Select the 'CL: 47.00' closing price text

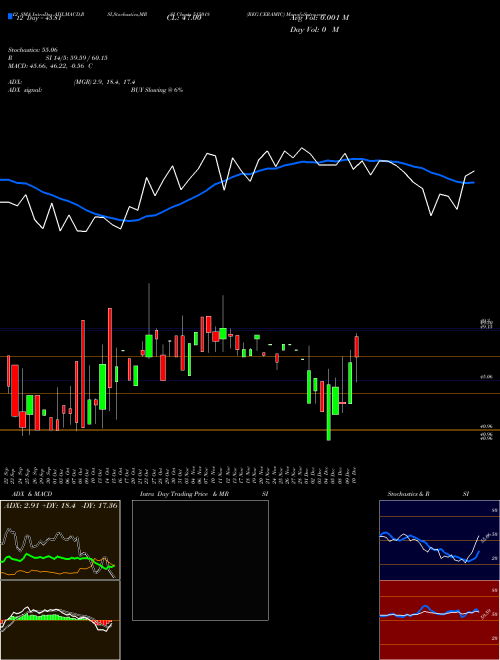click(x=184, y=18)
